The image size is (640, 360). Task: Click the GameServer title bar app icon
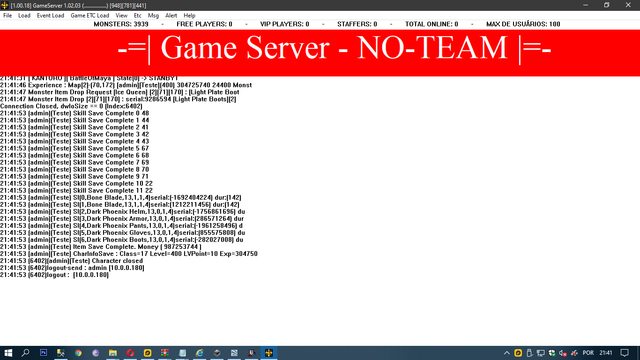pyautogui.click(x=4, y=5)
